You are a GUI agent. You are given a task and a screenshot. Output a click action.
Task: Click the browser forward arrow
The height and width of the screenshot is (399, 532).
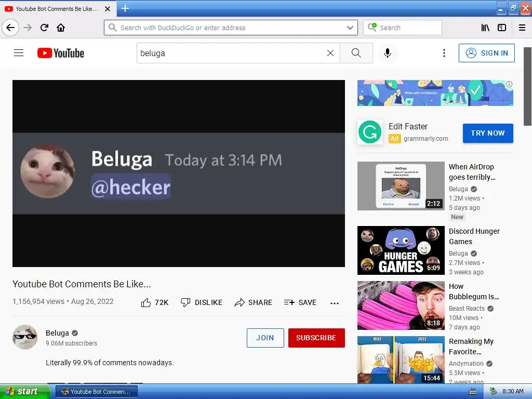pyautogui.click(x=28, y=28)
